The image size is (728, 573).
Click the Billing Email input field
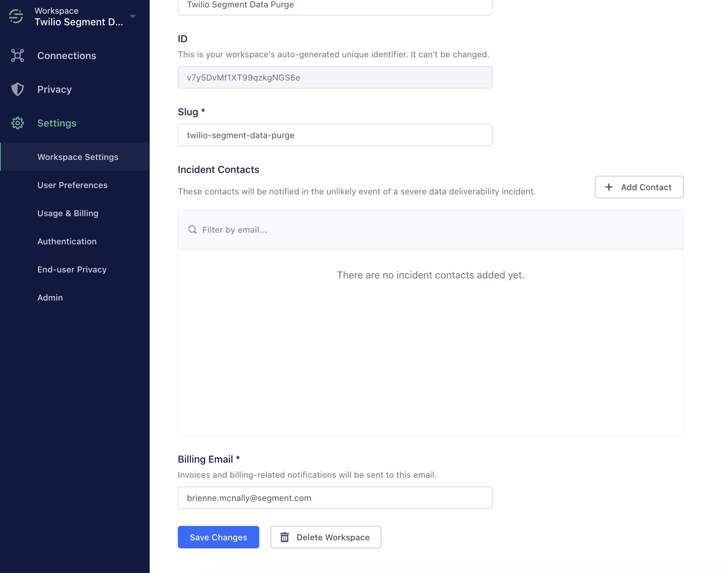[x=335, y=498]
